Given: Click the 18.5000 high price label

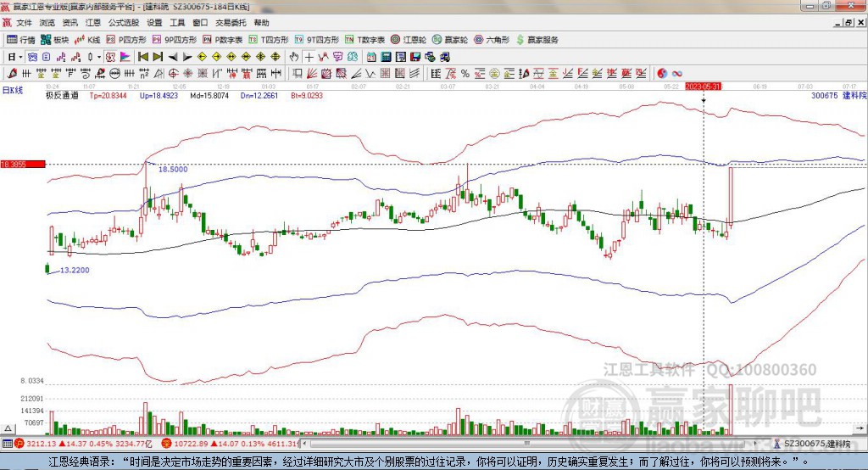Looking at the screenshot, I should pos(173,169).
